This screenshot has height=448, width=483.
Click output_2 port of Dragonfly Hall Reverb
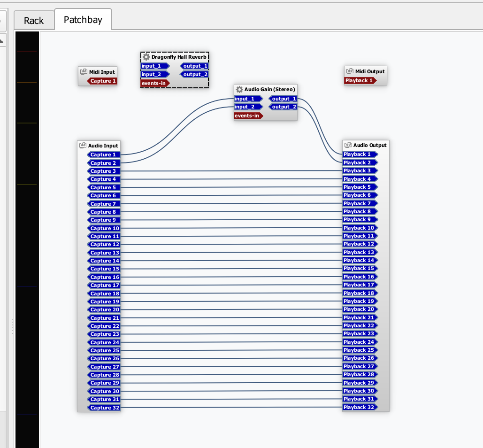195,74
